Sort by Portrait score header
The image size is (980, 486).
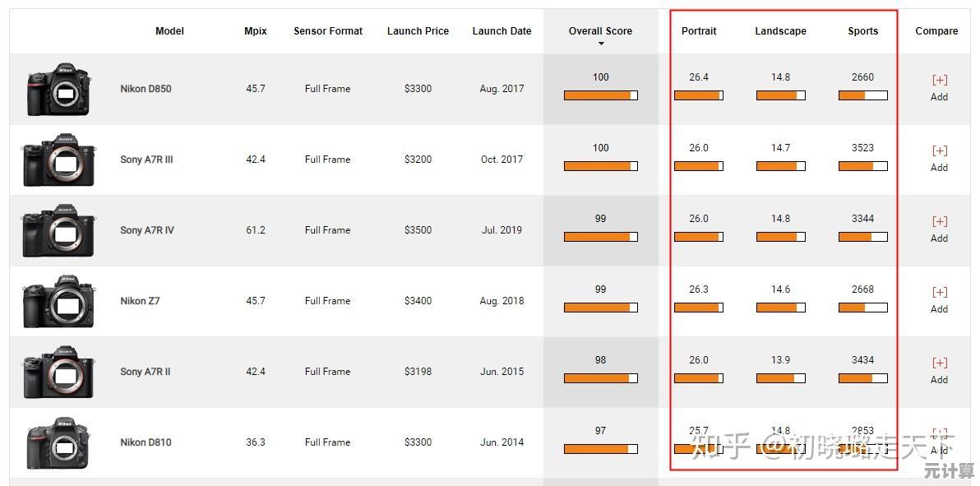coord(699,31)
